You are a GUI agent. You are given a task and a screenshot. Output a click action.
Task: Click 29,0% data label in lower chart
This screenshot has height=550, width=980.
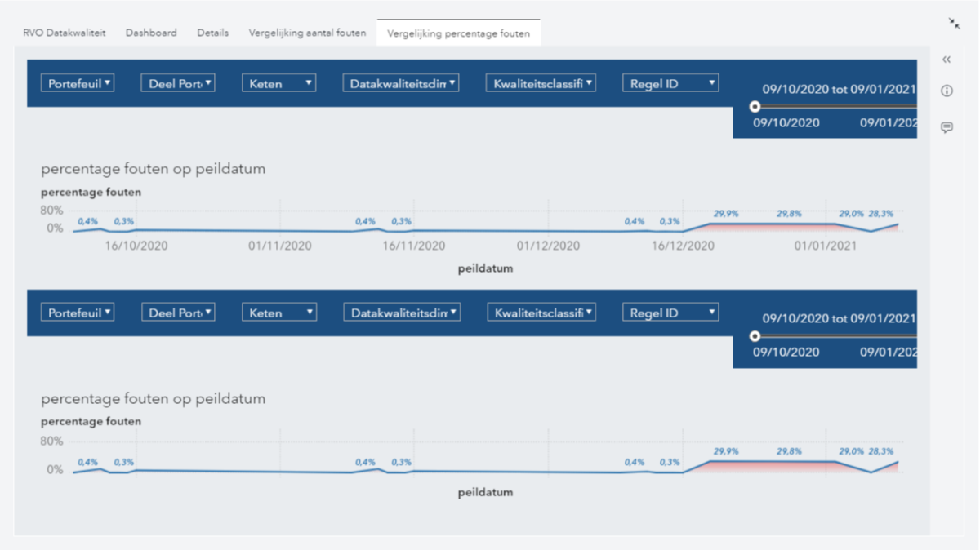coord(851,451)
